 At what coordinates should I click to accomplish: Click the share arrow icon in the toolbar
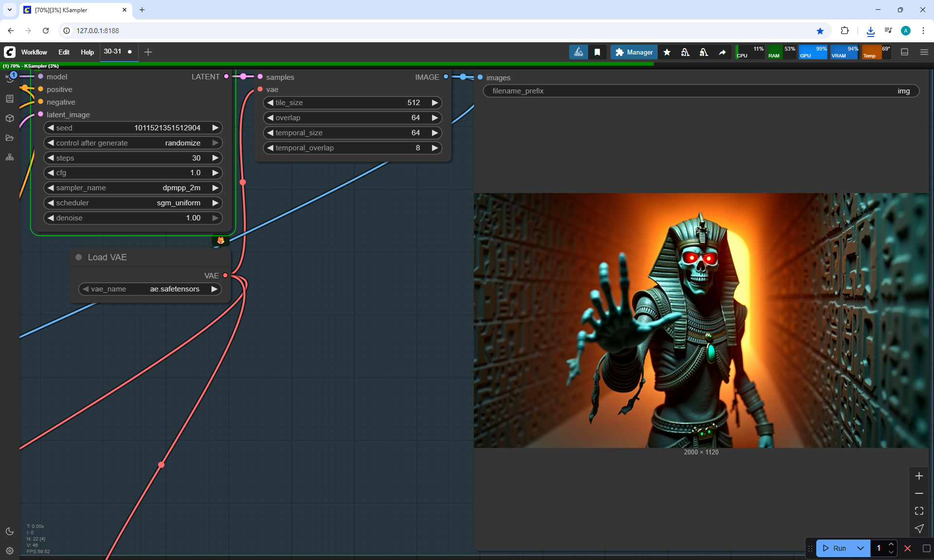tap(722, 52)
